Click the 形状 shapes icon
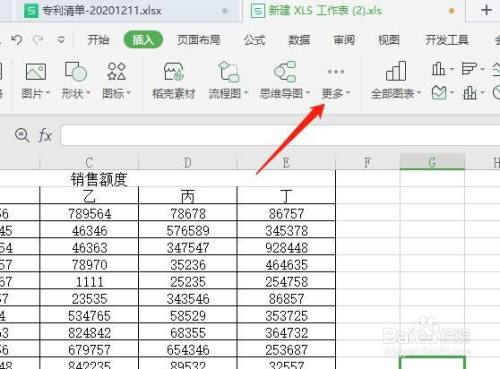Viewport: 500px width, 369px height. [76, 71]
